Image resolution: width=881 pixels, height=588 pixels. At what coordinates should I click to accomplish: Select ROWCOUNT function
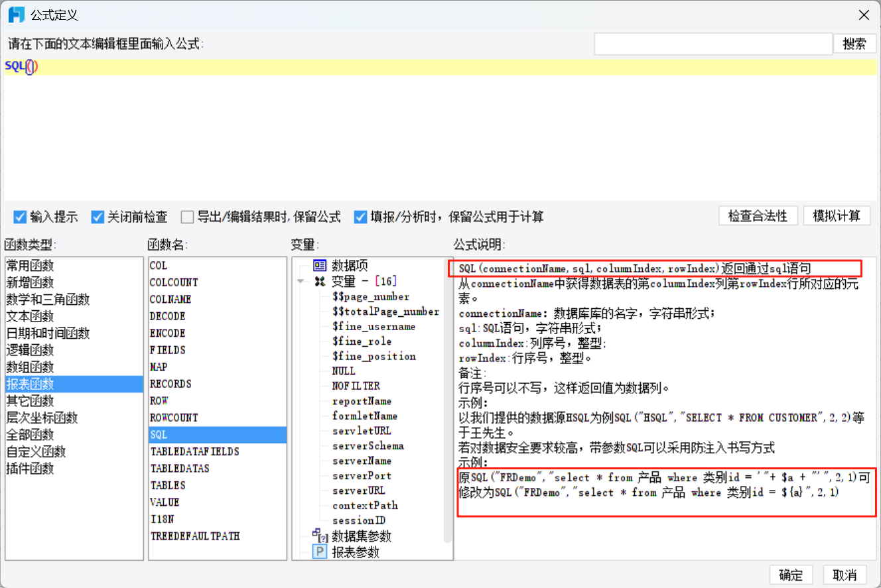coord(218,418)
